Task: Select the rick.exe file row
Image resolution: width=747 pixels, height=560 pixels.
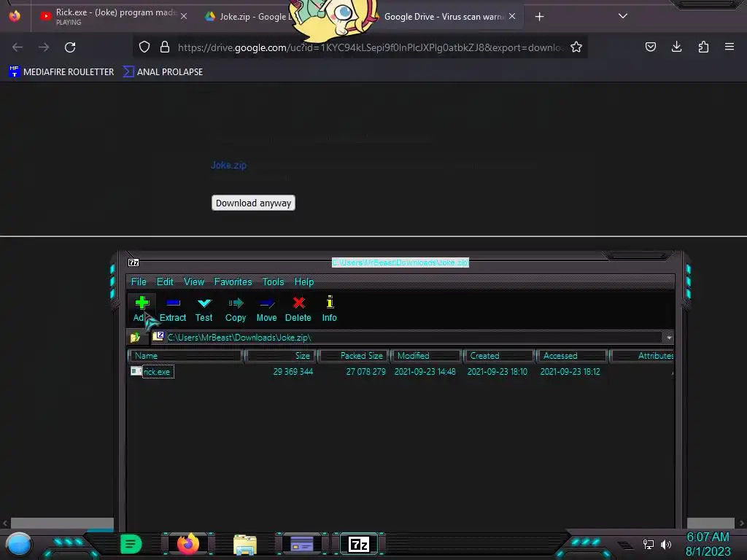Action: [400, 371]
